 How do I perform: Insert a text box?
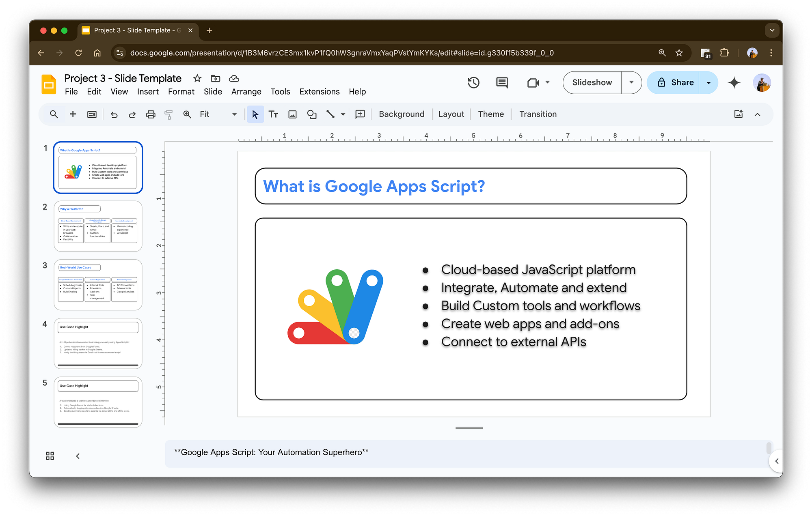tap(273, 114)
